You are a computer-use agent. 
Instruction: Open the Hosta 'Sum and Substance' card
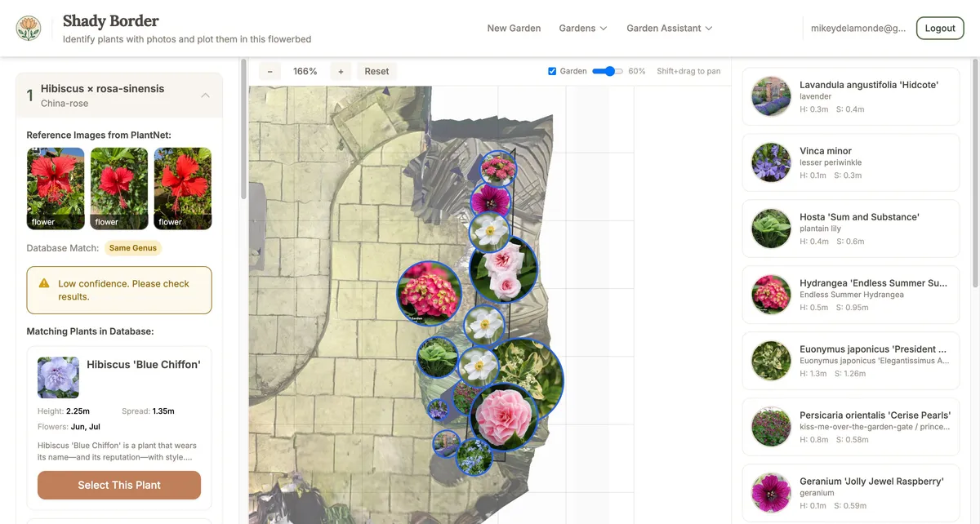coord(850,228)
